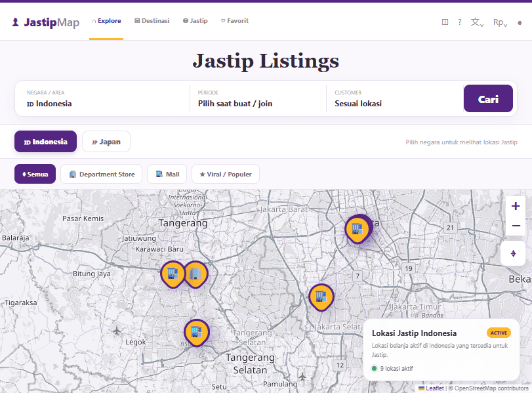
Task: Open the panel layout icon in header
Action: [x=445, y=22]
